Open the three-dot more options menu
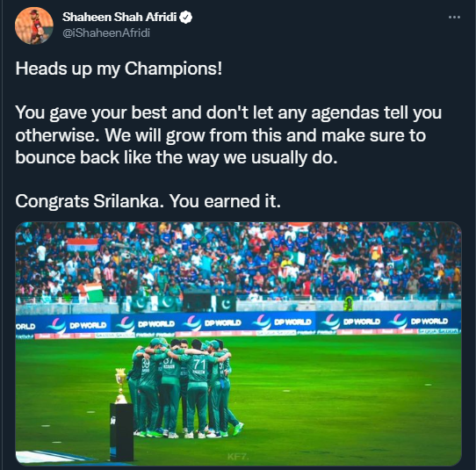Image resolution: width=476 pixels, height=470 pixels. (x=454, y=18)
